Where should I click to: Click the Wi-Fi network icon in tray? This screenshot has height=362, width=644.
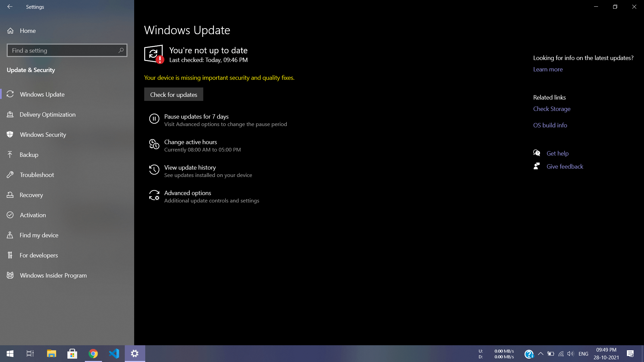561,354
